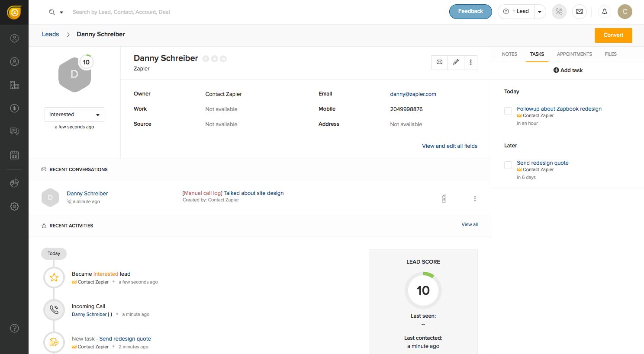Click the Lead Score circular progress indicator
The width and height of the screenshot is (644, 354).
coord(423,290)
